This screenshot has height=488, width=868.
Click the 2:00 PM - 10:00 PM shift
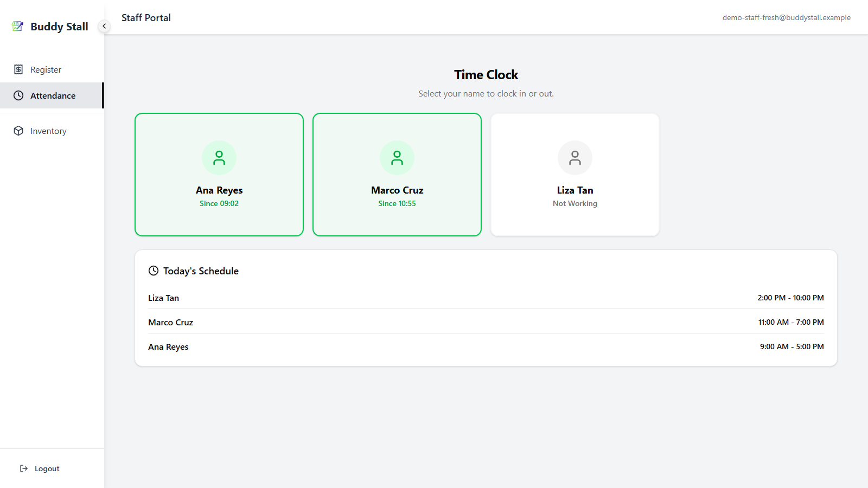(790, 298)
